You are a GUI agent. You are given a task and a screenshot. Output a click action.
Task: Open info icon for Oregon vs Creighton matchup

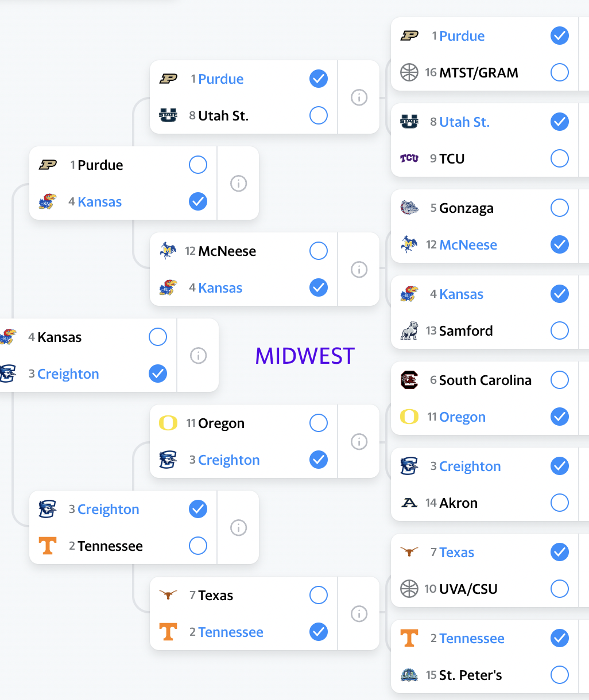click(359, 442)
